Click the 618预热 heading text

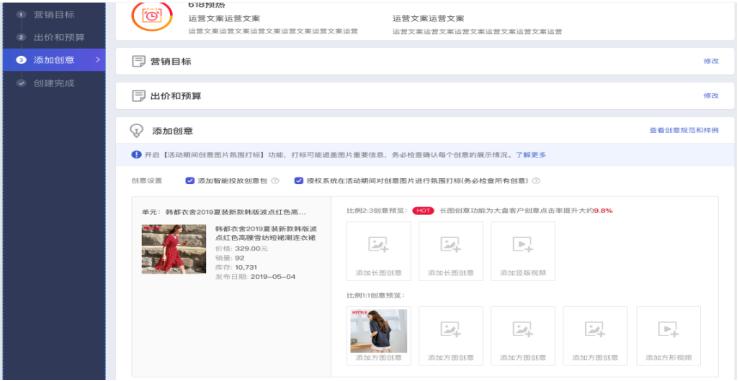pyautogui.click(x=207, y=4)
